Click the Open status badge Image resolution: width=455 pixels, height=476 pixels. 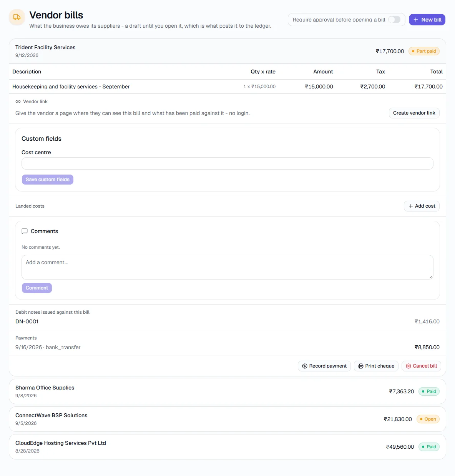[x=428, y=419]
